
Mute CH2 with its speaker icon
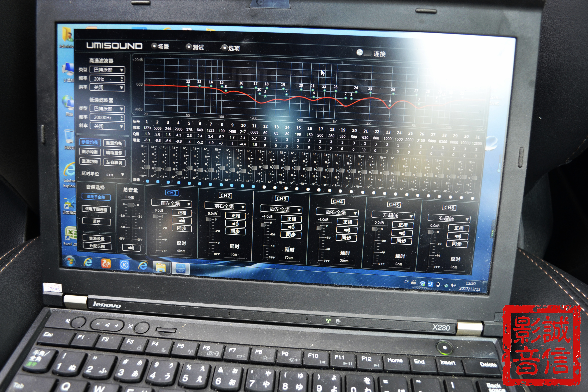pyautogui.click(x=235, y=224)
